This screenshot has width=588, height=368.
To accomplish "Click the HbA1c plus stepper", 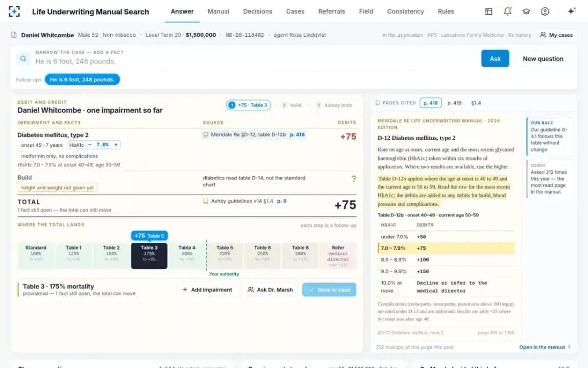I will pos(116,145).
